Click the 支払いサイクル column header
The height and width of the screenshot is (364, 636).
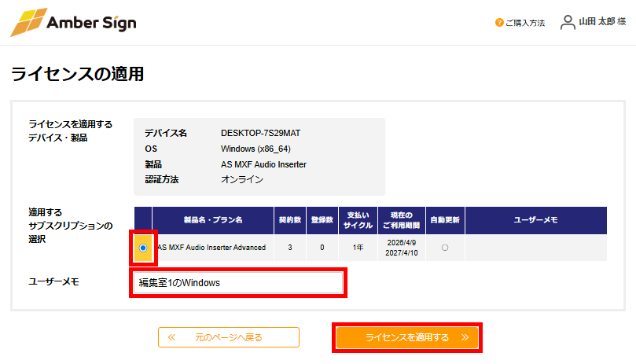358,220
